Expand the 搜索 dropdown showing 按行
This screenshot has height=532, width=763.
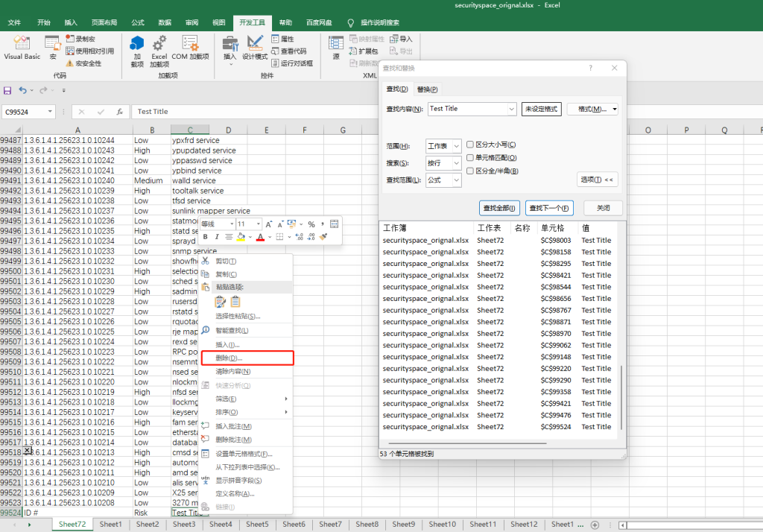click(443, 163)
